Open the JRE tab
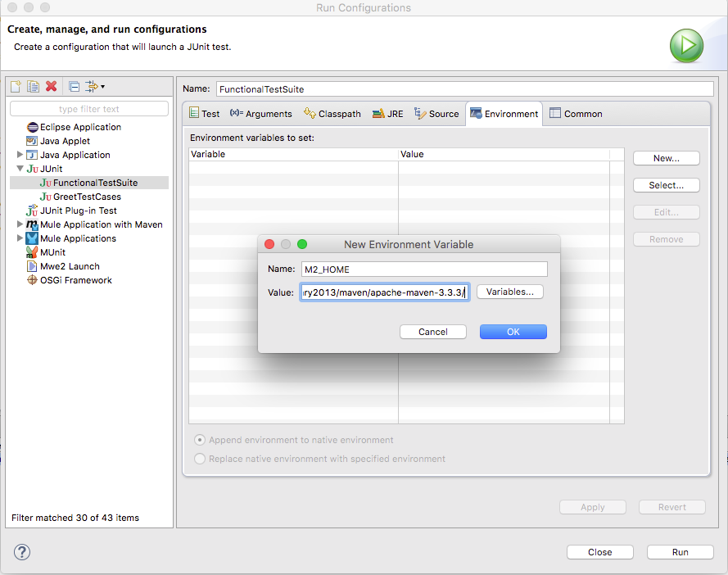This screenshot has width=728, height=575. point(387,114)
